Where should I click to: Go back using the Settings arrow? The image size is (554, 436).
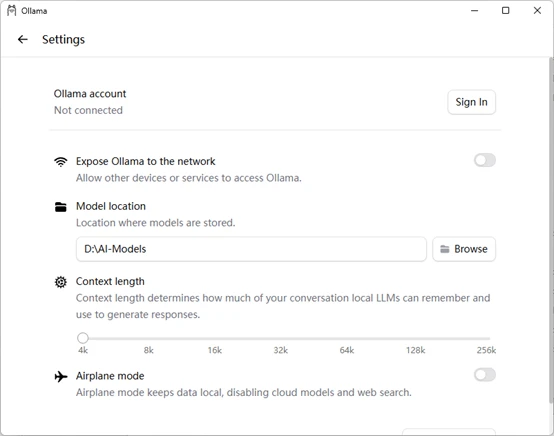23,39
